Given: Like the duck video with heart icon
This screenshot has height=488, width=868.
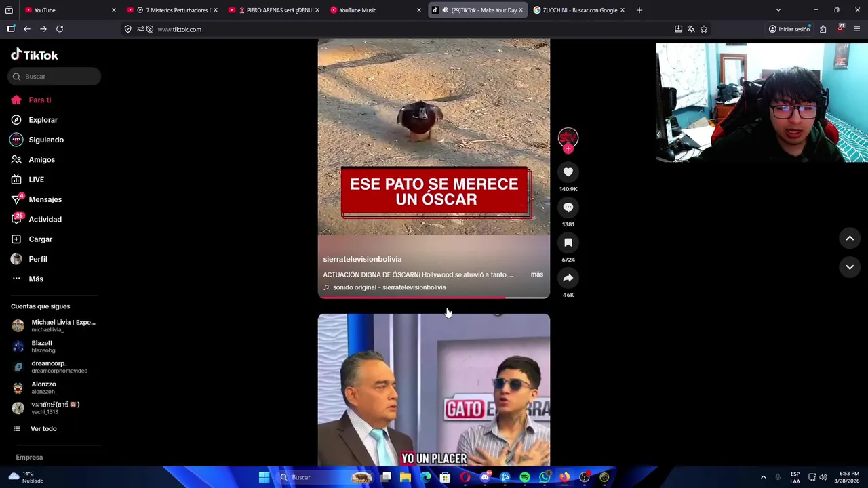Looking at the screenshot, I should 568,172.
